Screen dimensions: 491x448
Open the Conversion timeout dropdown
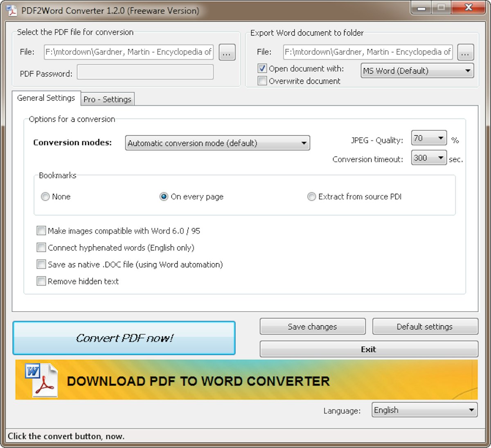tap(441, 158)
